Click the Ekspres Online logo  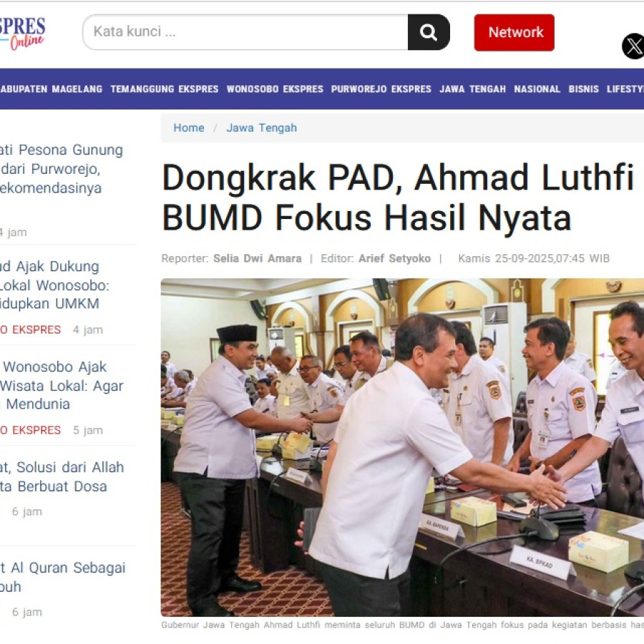point(22,34)
